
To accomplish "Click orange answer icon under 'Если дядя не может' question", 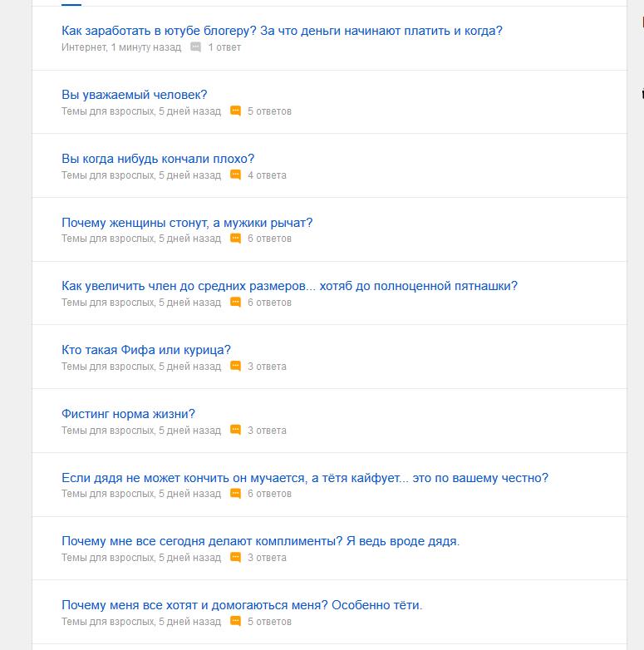I will coord(235,494).
